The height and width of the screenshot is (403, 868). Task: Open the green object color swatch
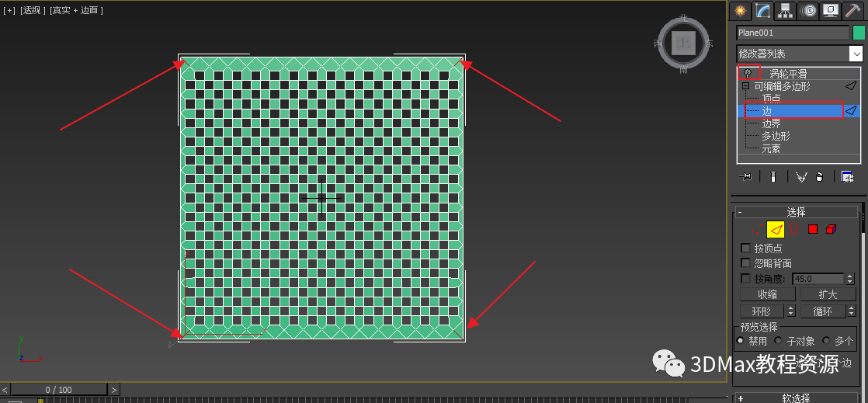[x=859, y=33]
